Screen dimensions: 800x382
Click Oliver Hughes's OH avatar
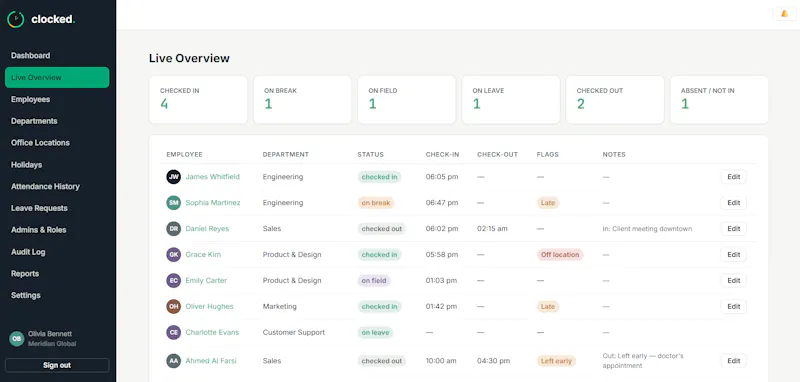tap(173, 307)
